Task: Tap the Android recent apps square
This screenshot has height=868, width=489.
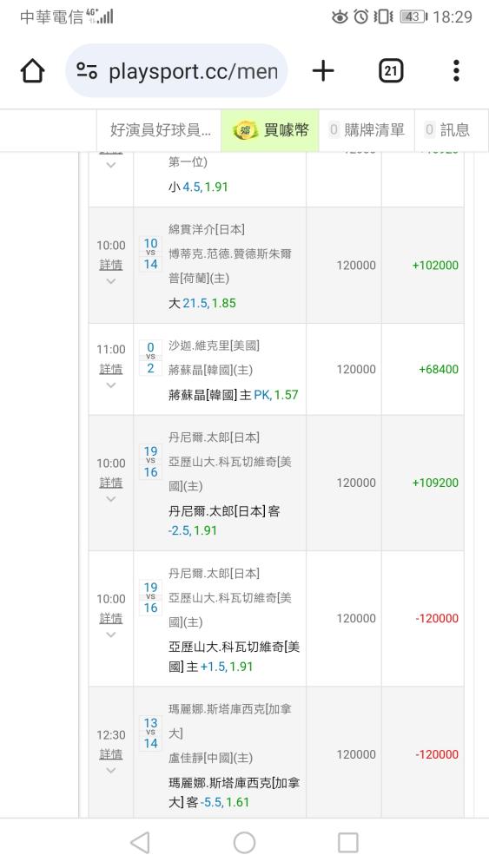Action: coord(348,843)
